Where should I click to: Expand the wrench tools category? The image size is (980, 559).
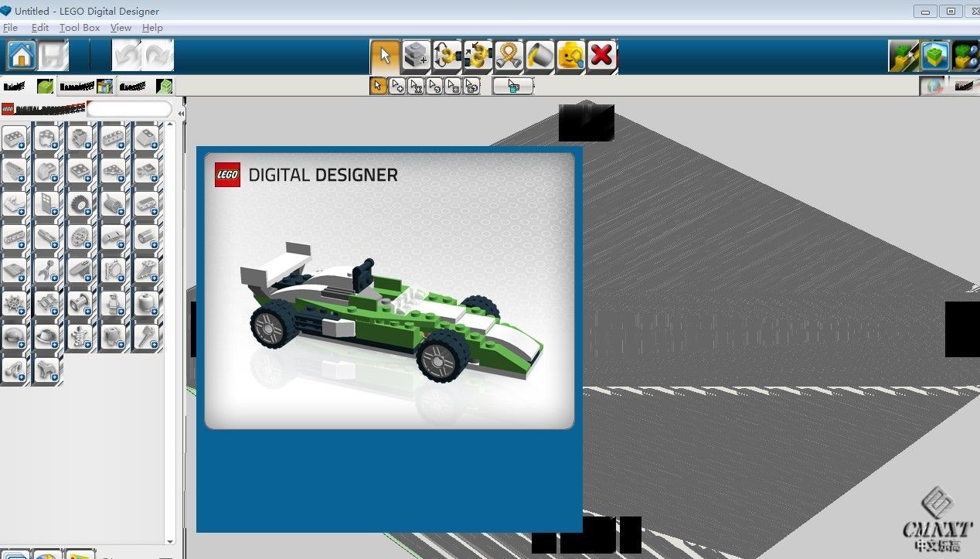(x=48, y=270)
